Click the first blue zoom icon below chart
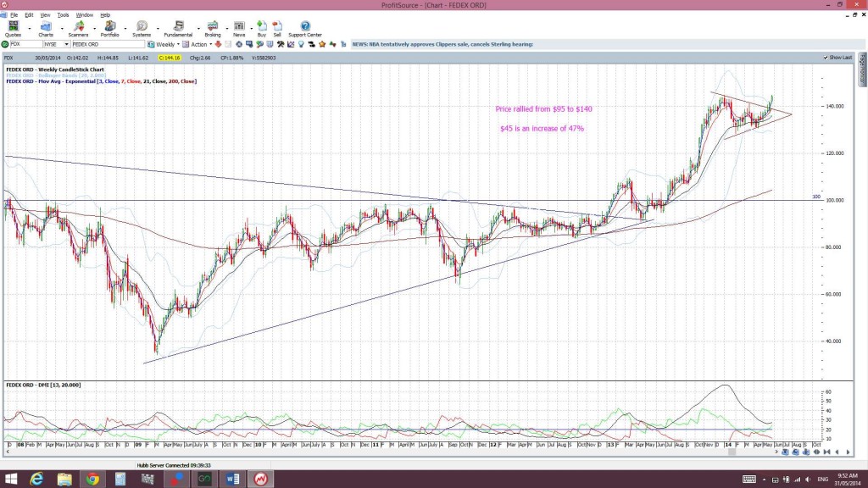 [785, 452]
